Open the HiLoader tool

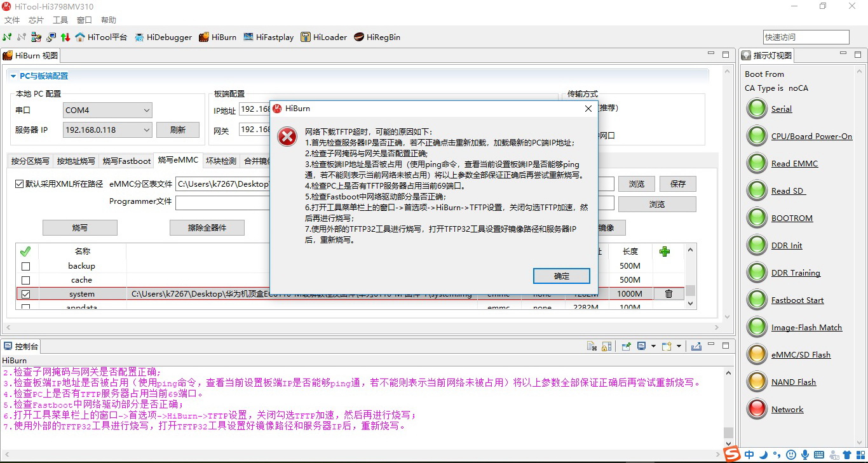tap(324, 37)
